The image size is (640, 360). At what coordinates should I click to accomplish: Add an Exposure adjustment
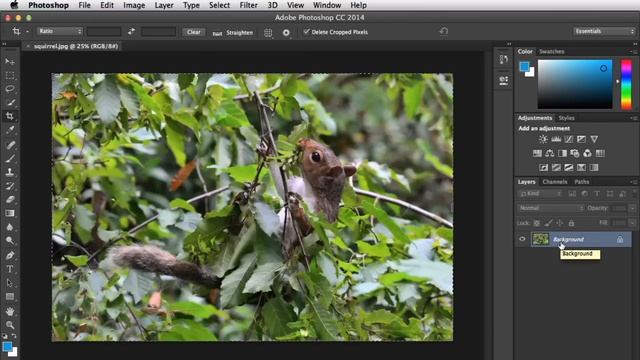click(581, 140)
